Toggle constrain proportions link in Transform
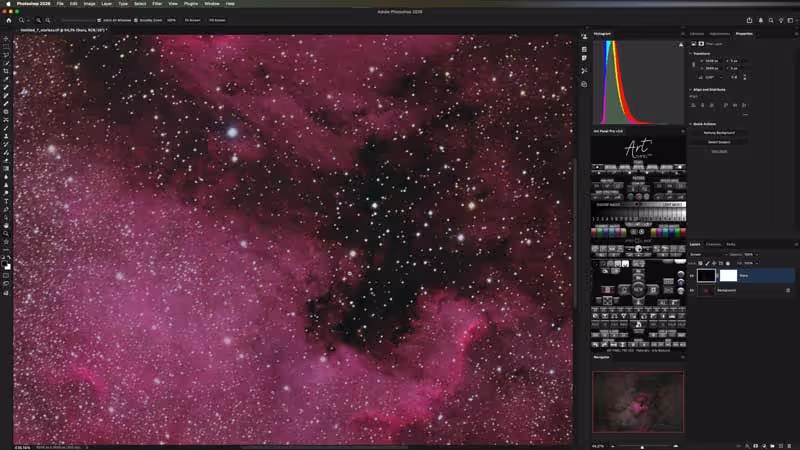The image size is (800, 450). click(693, 65)
